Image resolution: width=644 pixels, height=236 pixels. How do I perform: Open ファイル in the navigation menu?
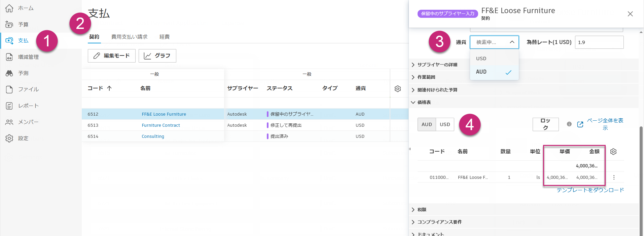29,89
